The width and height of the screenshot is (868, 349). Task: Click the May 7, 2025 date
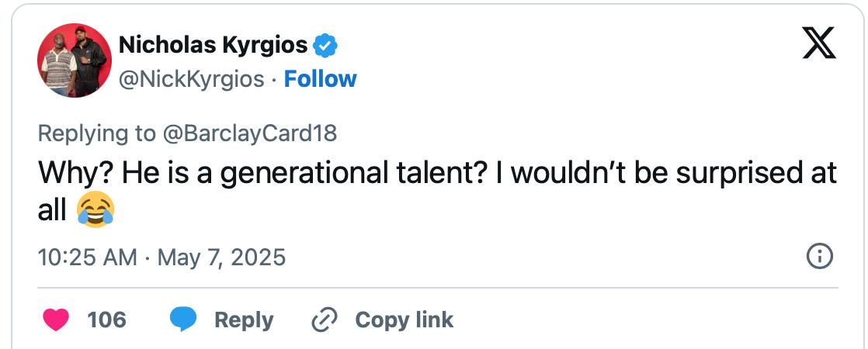click(221, 256)
